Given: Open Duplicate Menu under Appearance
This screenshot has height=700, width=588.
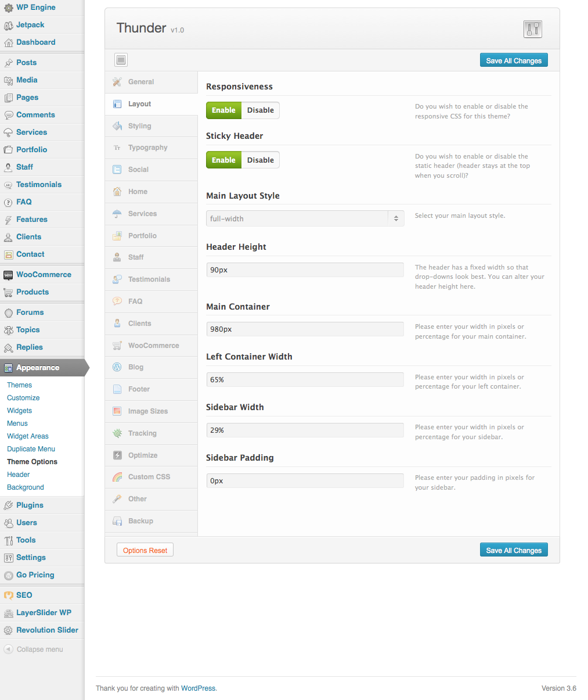Looking at the screenshot, I should [31, 449].
